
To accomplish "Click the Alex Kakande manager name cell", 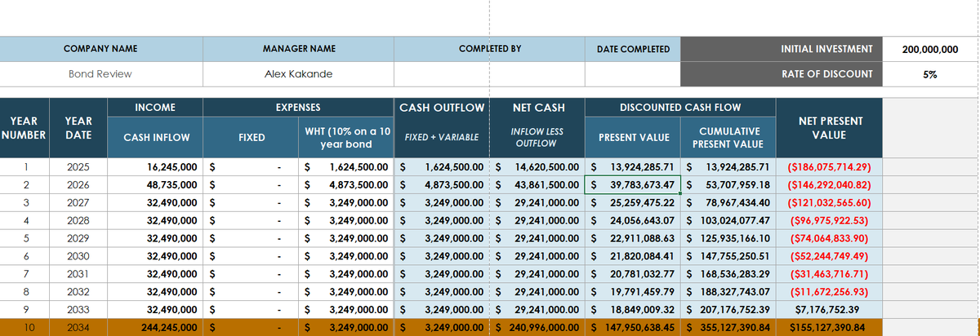I will pyautogui.click(x=298, y=73).
